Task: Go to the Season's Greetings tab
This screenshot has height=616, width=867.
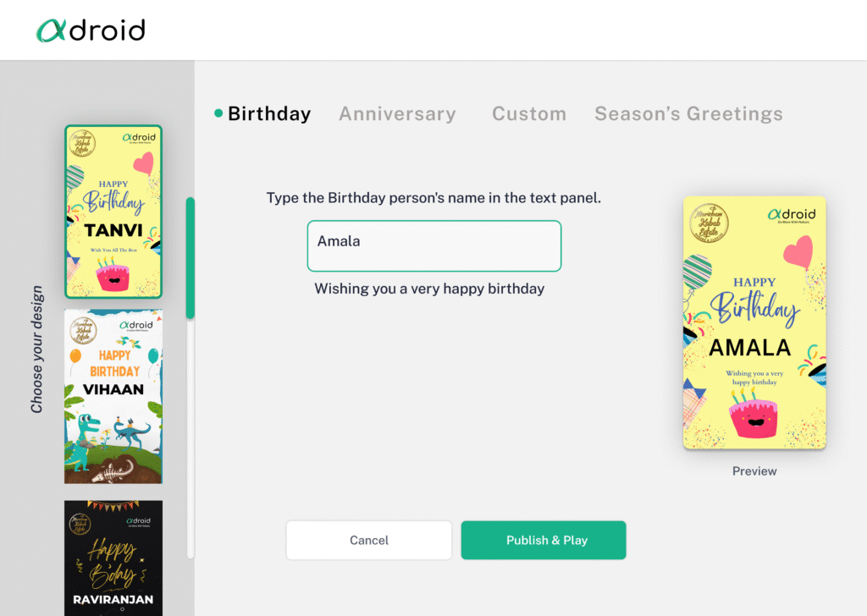Action: click(x=688, y=113)
